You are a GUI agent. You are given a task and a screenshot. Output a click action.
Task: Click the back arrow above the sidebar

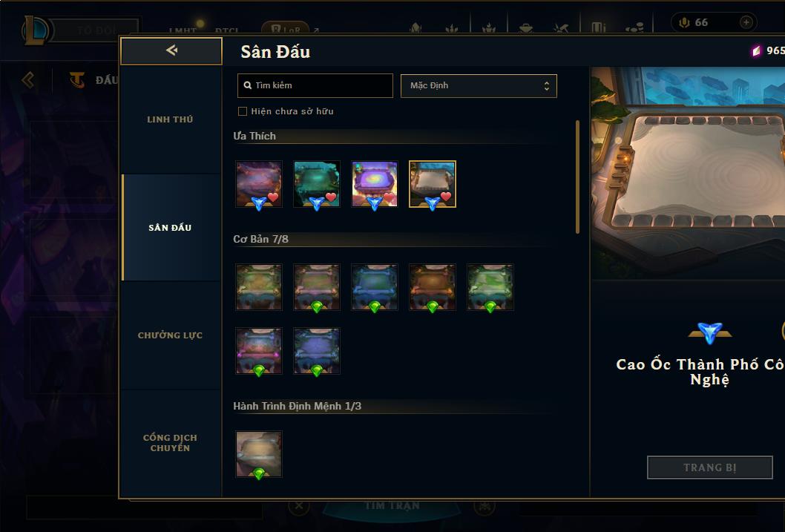tap(171, 50)
